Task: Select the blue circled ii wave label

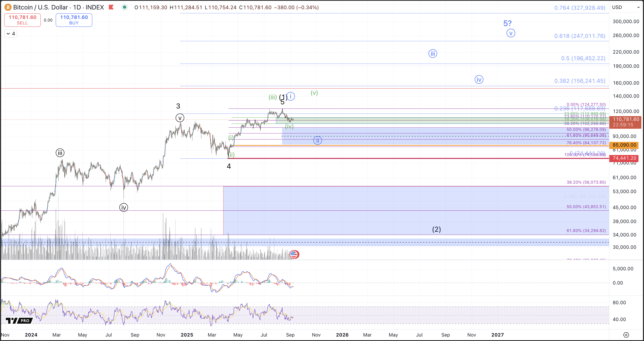Action: click(318, 140)
